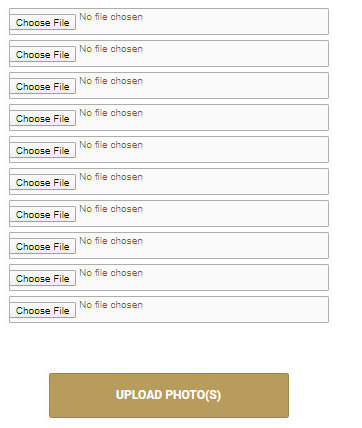Click the tenth Choose File button

point(43,310)
